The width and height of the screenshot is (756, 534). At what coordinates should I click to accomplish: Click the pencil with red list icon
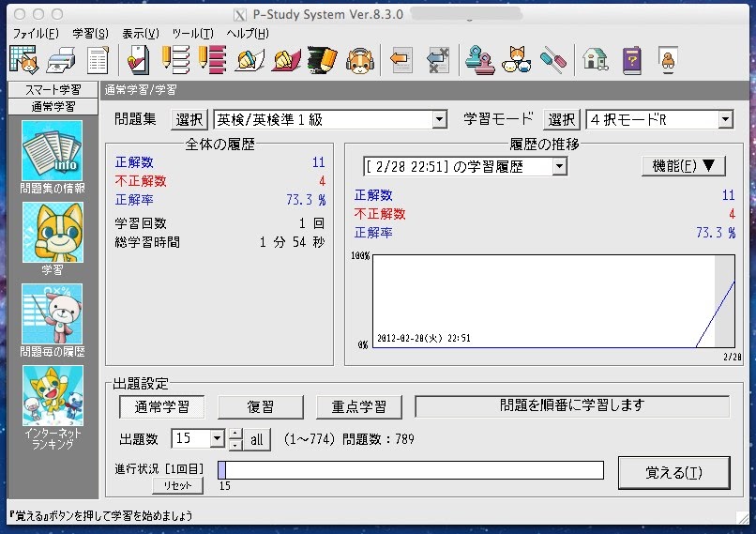point(212,60)
